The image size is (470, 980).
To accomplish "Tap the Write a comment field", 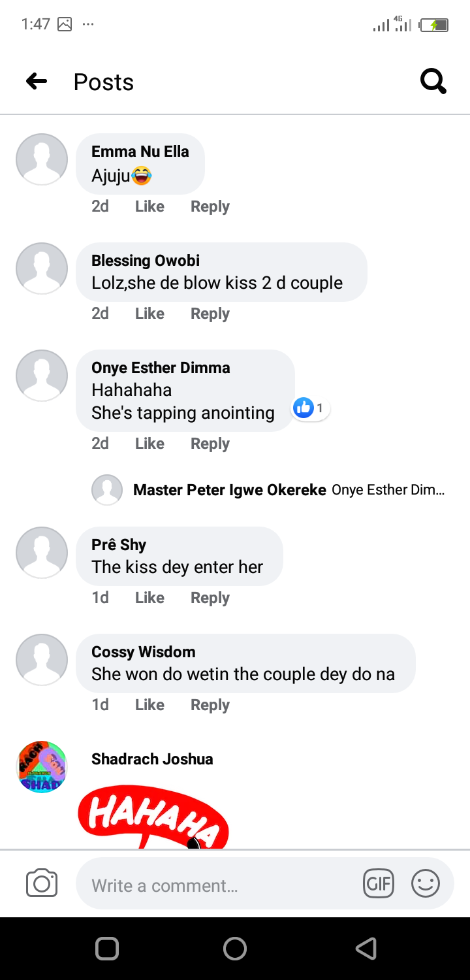I will (x=215, y=885).
